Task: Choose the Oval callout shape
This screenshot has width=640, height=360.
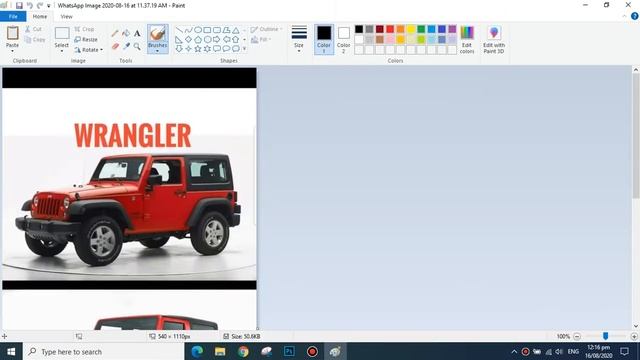Action: pos(226,49)
